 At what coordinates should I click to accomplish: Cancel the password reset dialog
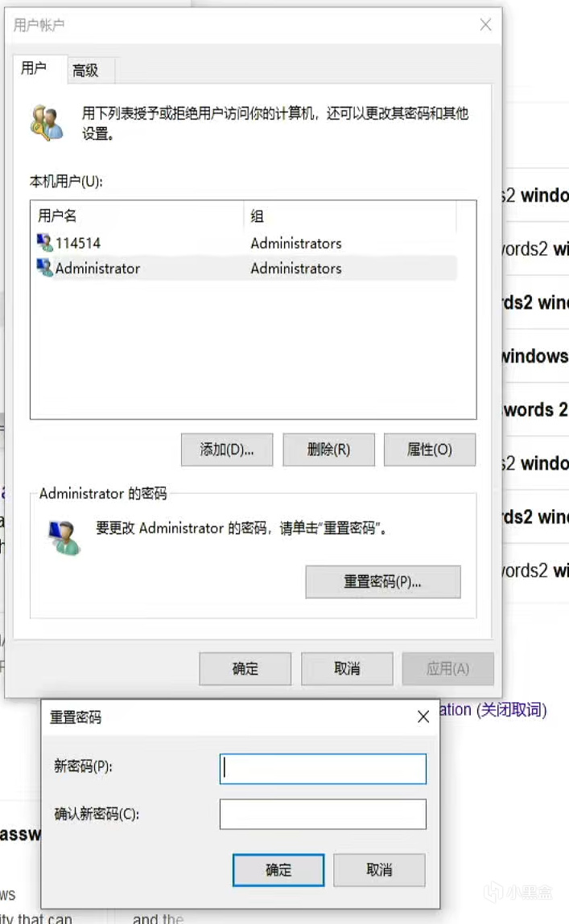[x=379, y=870]
